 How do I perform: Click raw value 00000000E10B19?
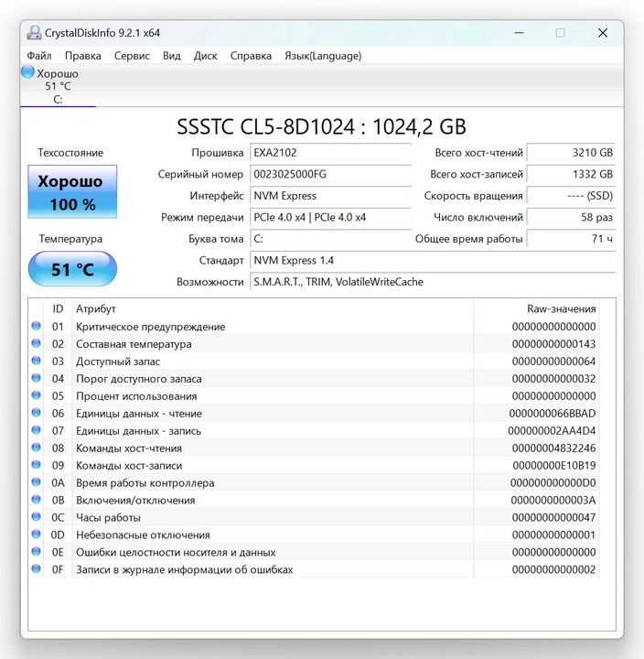(554, 466)
